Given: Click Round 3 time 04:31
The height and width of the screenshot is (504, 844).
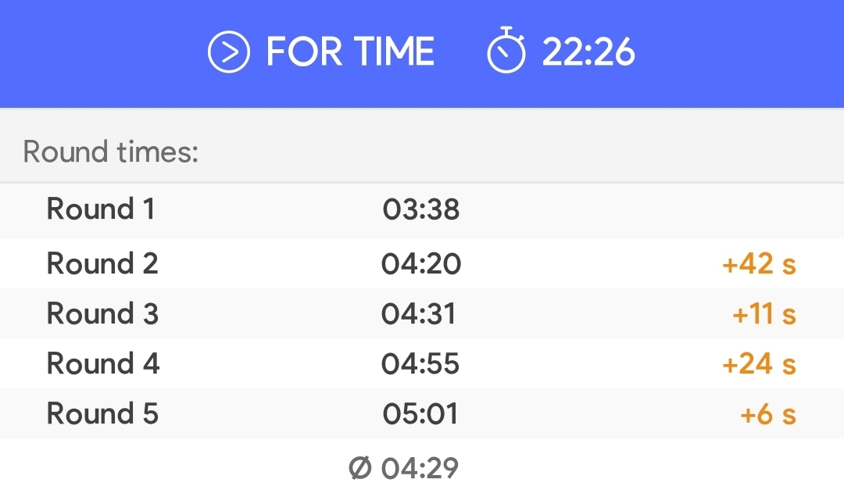Looking at the screenshot, I should pos(418,314).
